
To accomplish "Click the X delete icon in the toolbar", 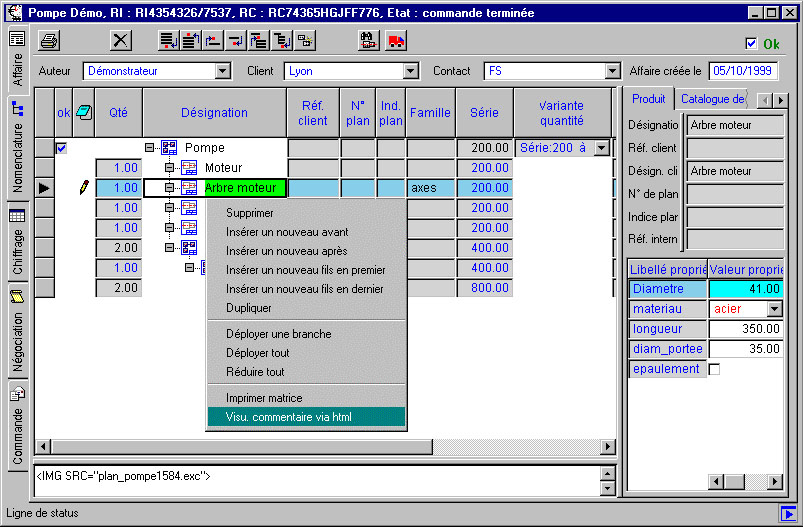I will pos(121,40).
